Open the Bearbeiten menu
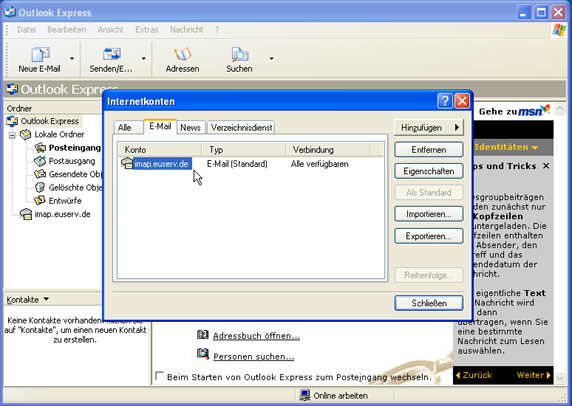The height and width of the screenshot is (406, 572). (x=67, y=30)
